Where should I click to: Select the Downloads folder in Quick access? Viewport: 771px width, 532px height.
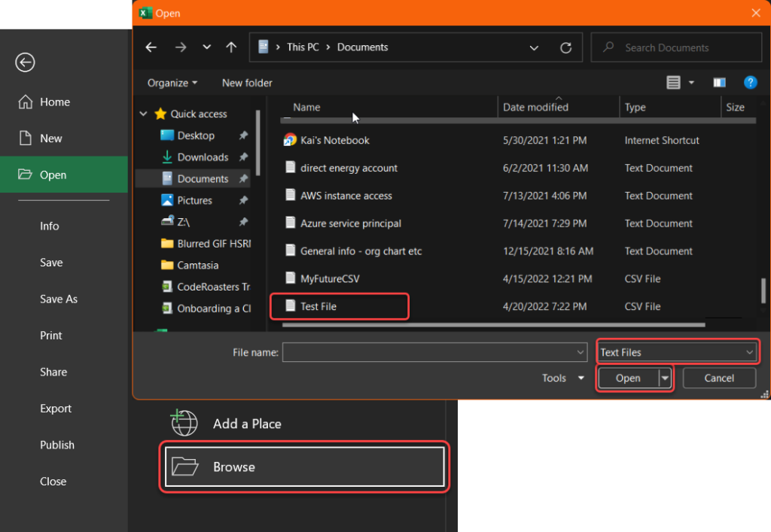203,157
